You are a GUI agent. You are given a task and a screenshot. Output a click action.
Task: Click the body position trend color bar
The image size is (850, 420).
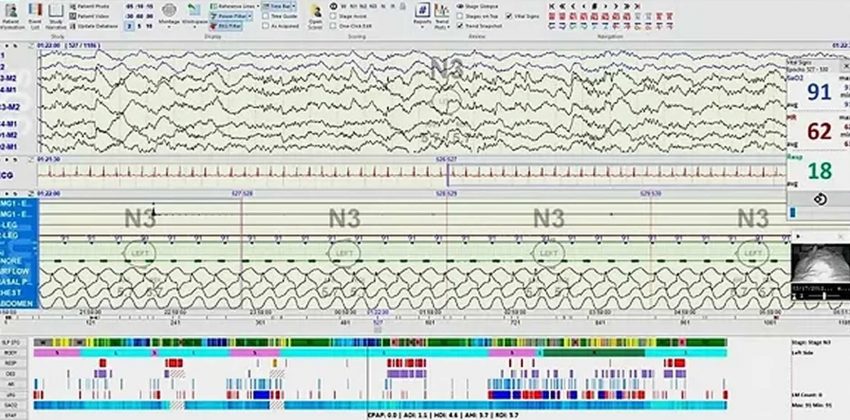click(x=380, y=352)
